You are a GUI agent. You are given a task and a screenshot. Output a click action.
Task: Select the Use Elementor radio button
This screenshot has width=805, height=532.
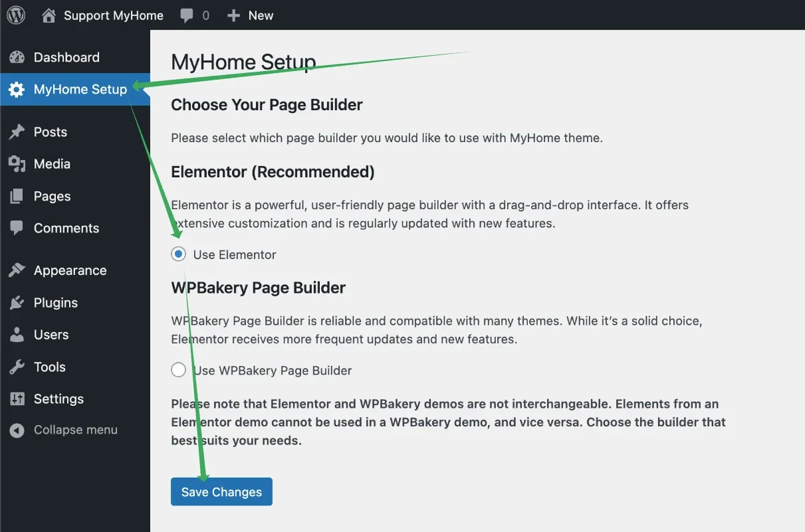178,254
